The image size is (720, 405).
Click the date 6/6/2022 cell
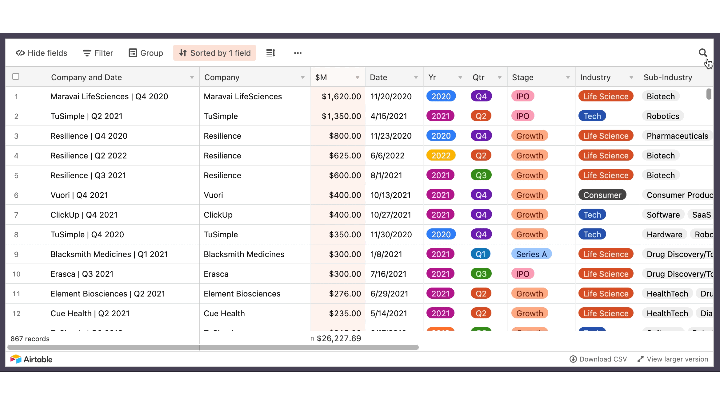point(387,156)
